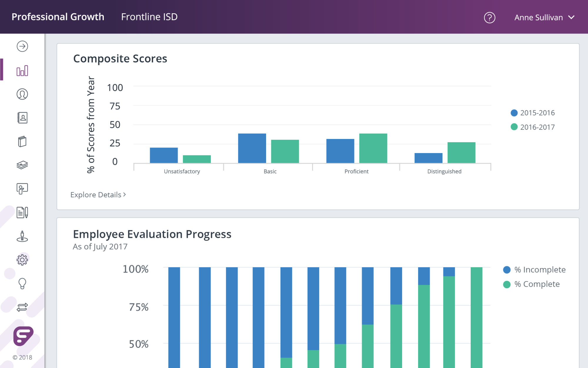
Task: Click the Distinguished axis label
Action: 444,171
